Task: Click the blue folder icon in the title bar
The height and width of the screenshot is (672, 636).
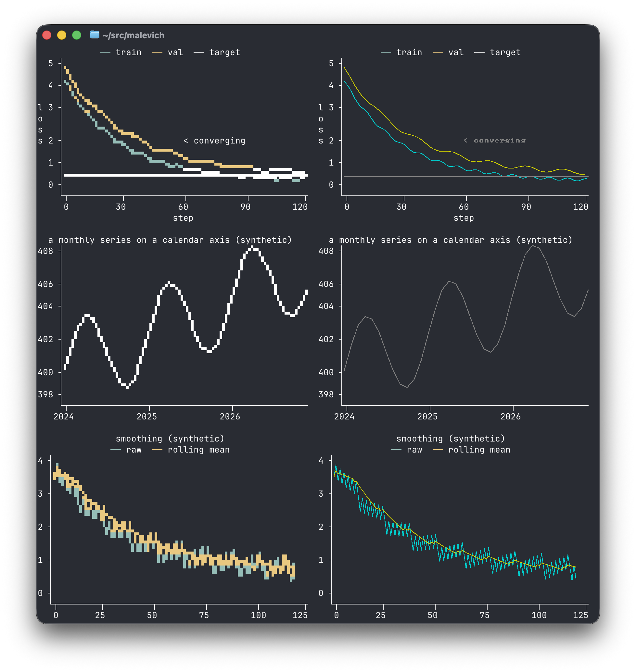Action: 95,35
